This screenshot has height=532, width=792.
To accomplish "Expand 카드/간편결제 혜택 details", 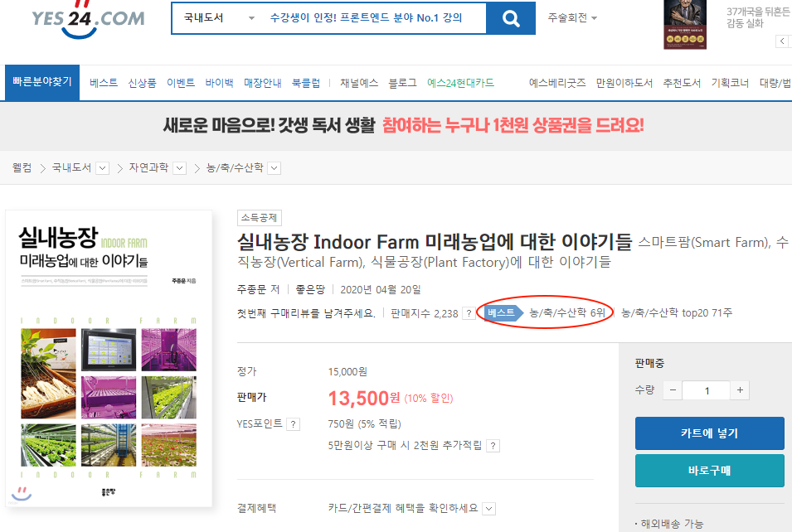I will click(x=488, y=508).
